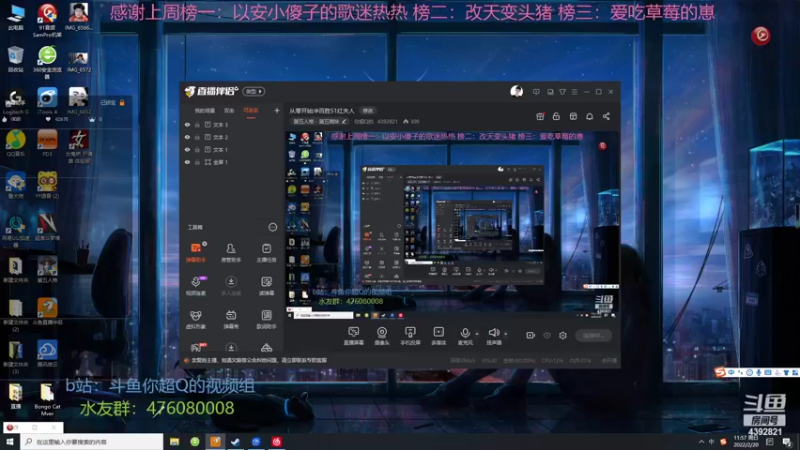Click the greyed 连接中 start-stream button
The height and width of the screenshot is (450, 800).
(x=593, y=335)
